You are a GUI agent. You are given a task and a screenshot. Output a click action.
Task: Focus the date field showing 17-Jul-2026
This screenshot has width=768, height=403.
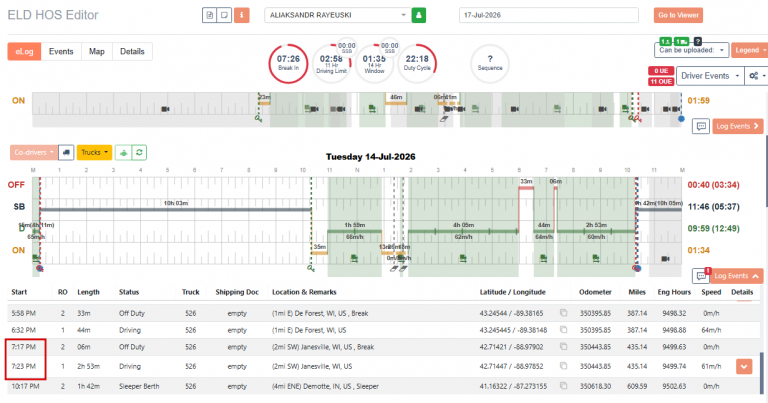549,15
